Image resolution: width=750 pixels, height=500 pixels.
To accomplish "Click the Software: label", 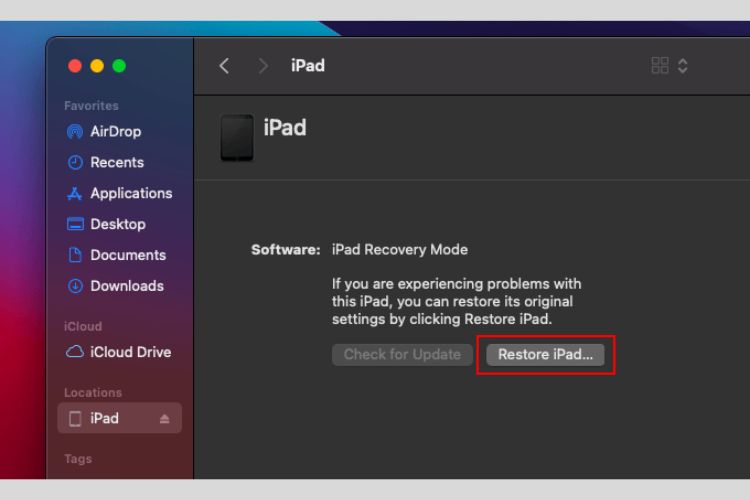I will click(286, 250).
